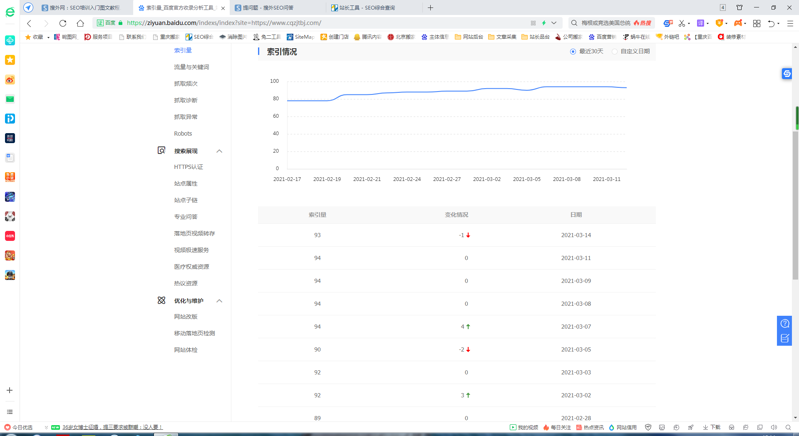The image size is (799, 436).
Task: Open the Robots sidebar link
Action: (x=183, y=133)
